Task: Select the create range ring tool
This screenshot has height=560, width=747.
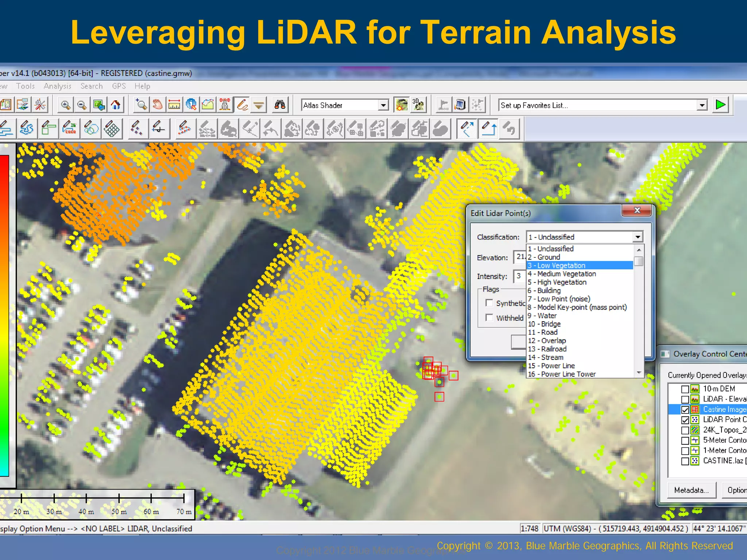Action: coord(91,129)
